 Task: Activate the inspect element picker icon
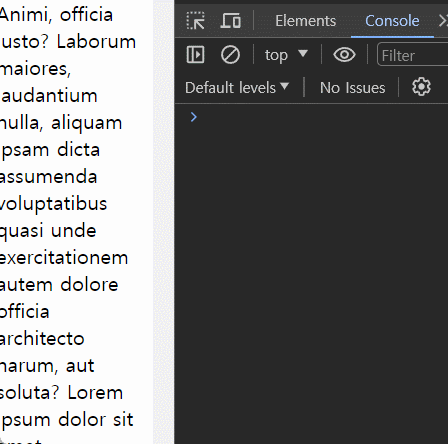pos(195,21)
